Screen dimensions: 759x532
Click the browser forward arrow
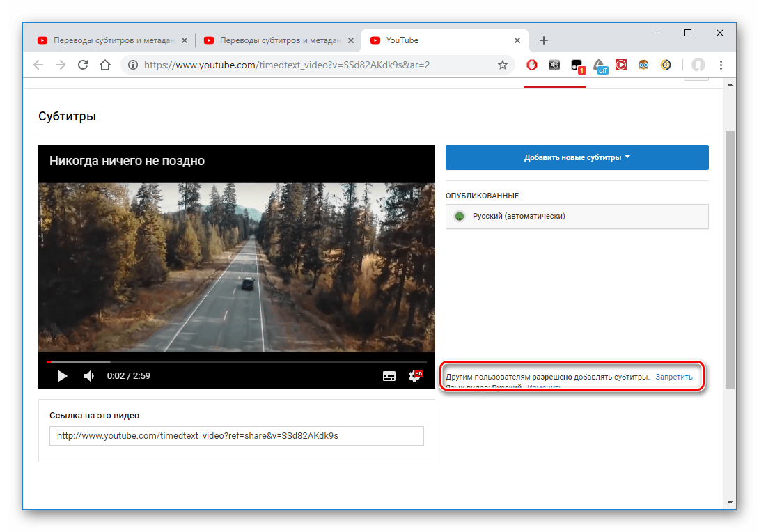pyautogui.click(x=61, y=65)
